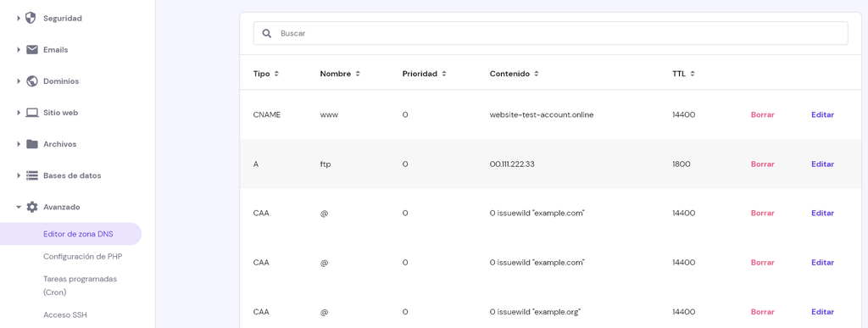Screen dimensions: 868x328
Task: Select the Avanzado menu label
Action: pos(61,207)
